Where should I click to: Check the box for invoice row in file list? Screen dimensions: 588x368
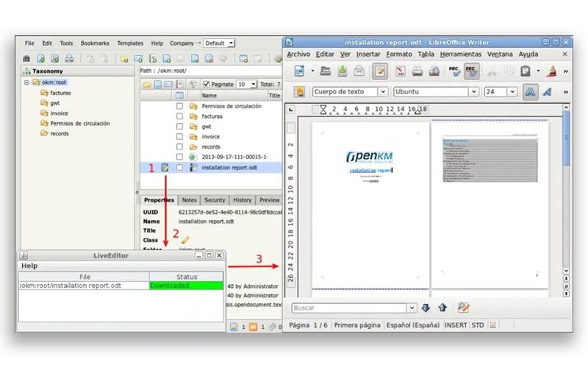pyautogui.click(x=179, y=137)
